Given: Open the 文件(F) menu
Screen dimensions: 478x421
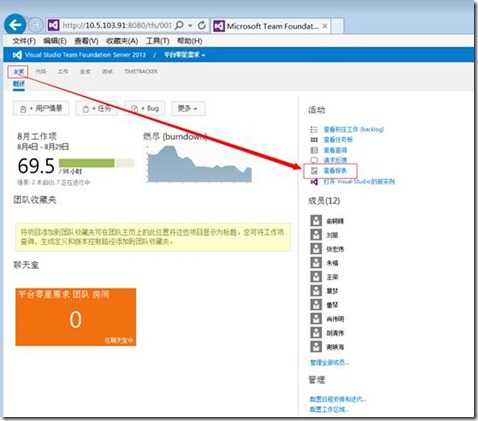Looking at the screenshot, I should pos(24,41).
